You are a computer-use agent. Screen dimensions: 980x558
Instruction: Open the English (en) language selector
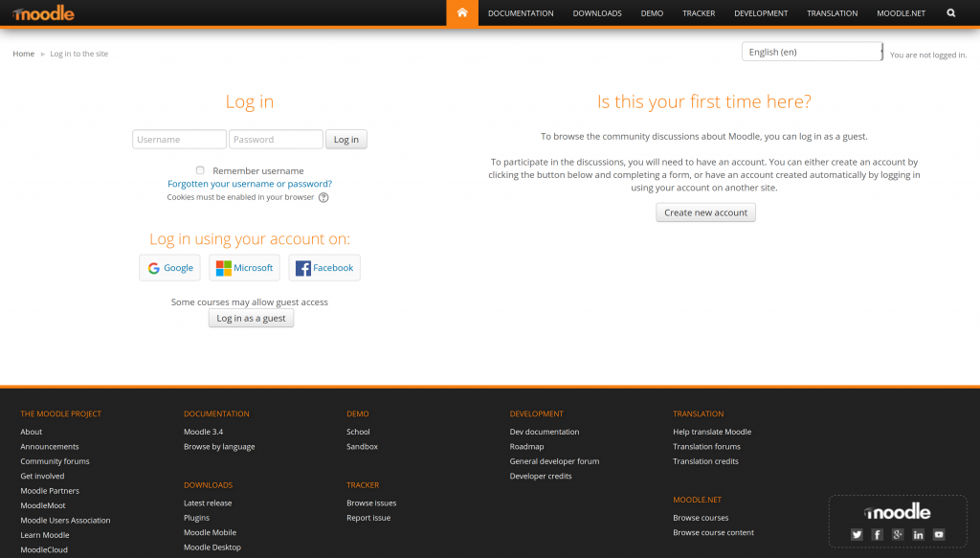812,51
